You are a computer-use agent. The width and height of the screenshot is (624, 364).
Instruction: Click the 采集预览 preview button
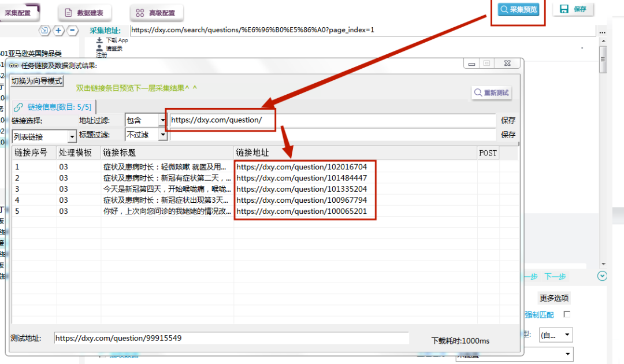518,9
